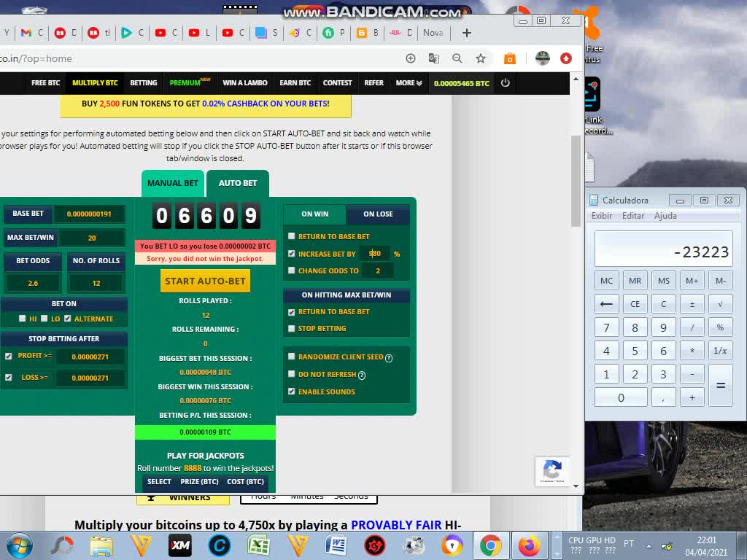Open a new browser tab with plus
This screenshot has width=747, height=560.
467,33
